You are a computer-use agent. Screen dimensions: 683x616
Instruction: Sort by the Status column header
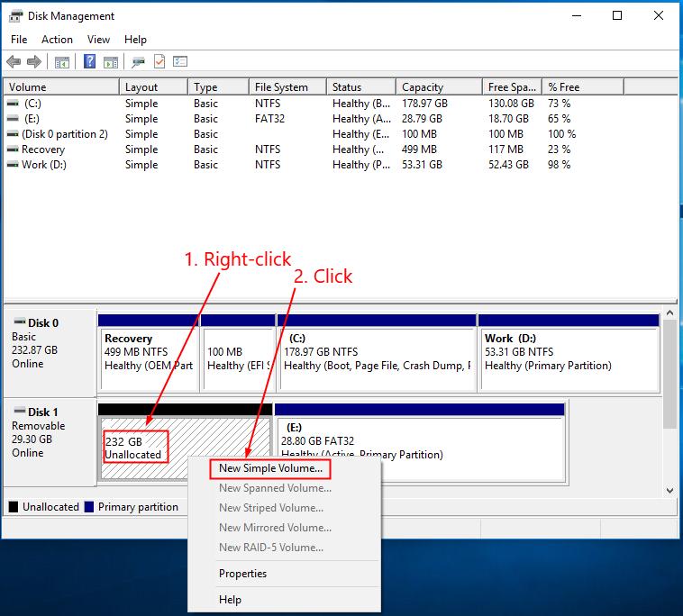coord(361,87)
